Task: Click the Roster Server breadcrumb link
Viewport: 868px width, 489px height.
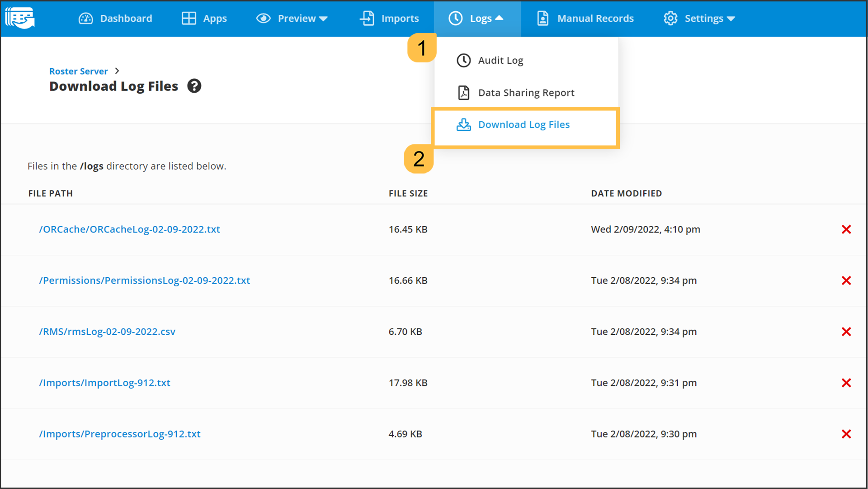Action: (x=79, y=71)
